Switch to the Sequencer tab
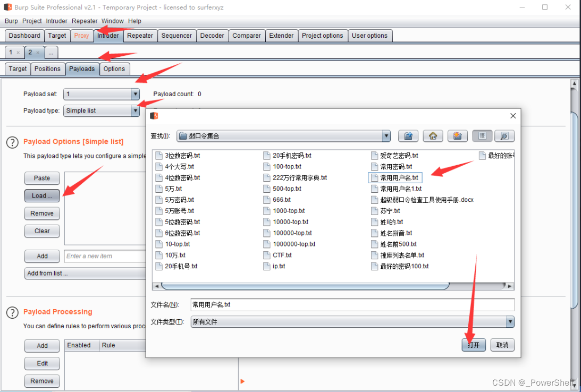This screenshot has height=392, width=581. point(177,36)
